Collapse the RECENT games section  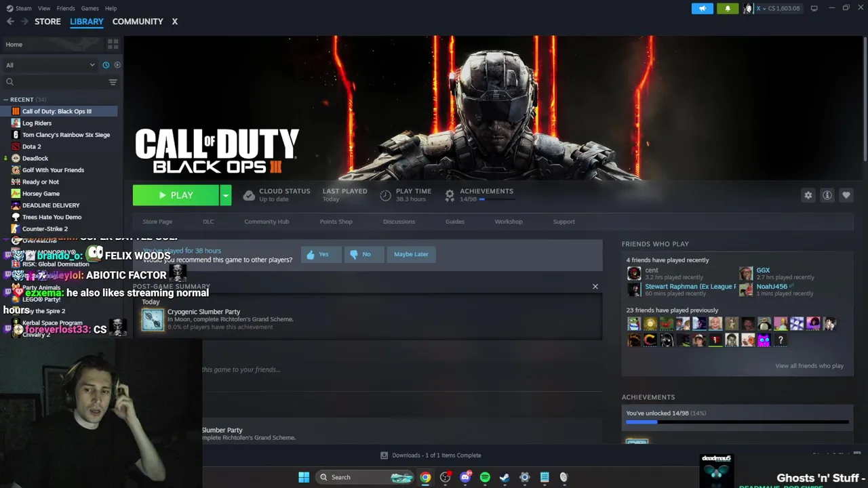click(6, 100)
